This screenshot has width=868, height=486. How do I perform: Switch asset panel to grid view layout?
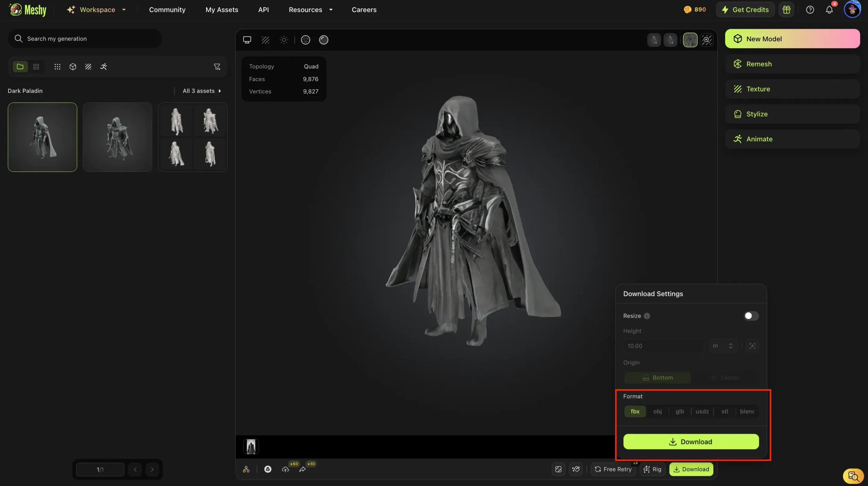pyautogui.click(x=36, y=66)
